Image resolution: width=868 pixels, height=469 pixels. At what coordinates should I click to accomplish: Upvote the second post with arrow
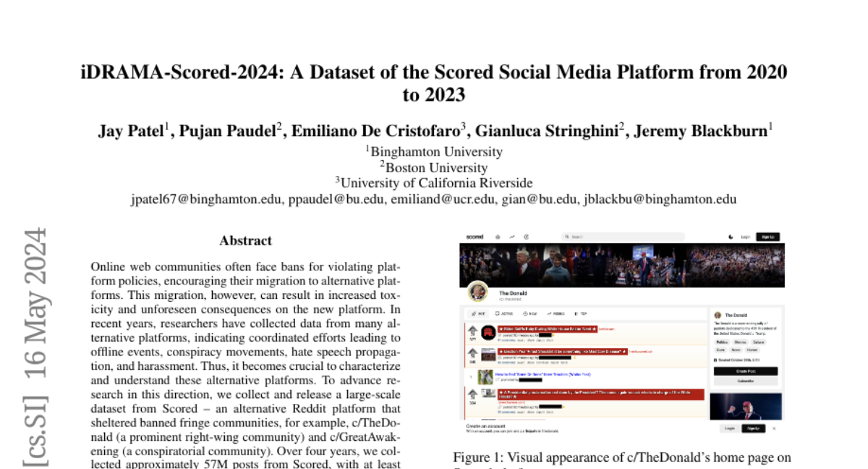[471, 352]
